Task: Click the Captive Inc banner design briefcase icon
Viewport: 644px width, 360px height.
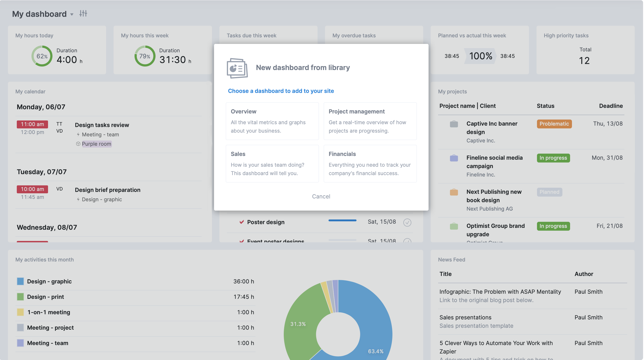Action: point(454,124)
